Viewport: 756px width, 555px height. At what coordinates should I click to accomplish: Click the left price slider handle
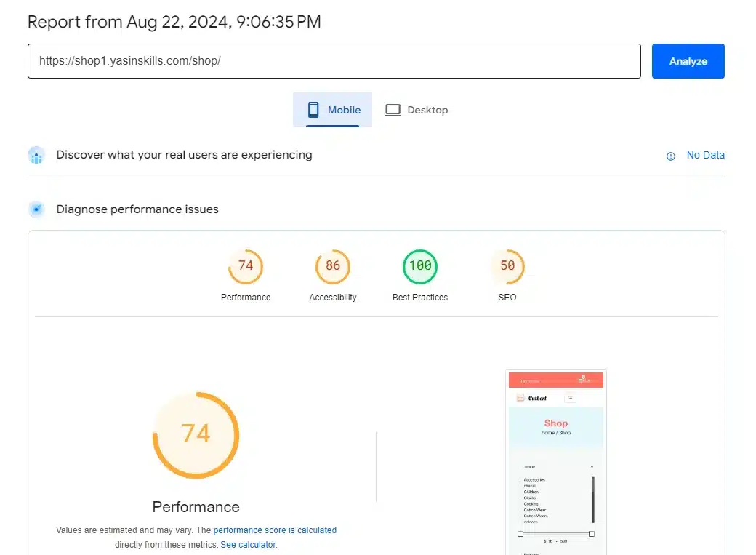click(520, 534)
